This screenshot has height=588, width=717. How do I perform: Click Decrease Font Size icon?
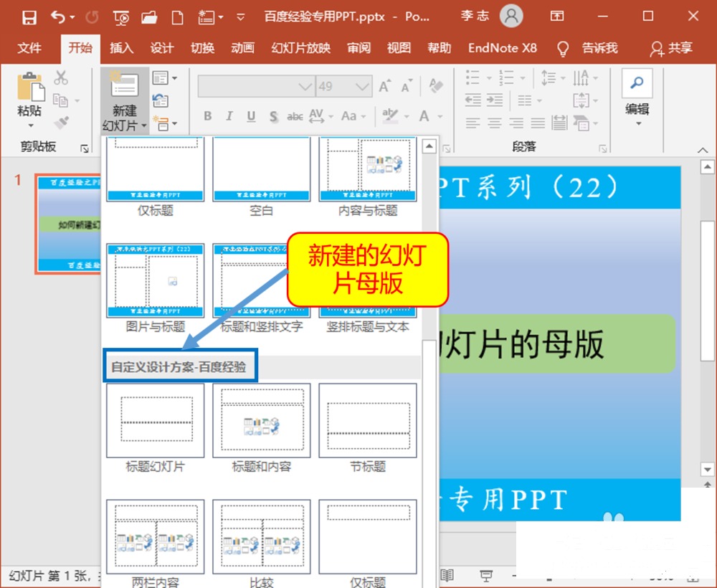406,86
